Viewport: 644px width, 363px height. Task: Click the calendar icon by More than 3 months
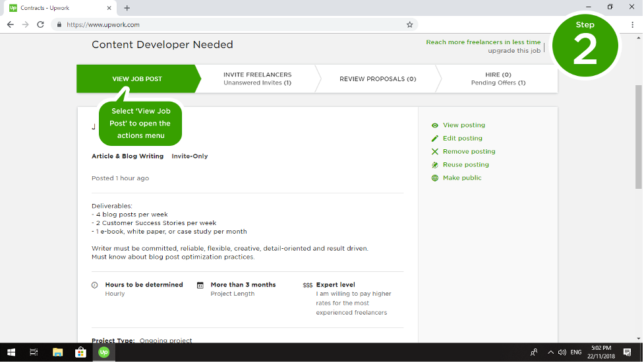pyautogui.click(x=200, y=285)
